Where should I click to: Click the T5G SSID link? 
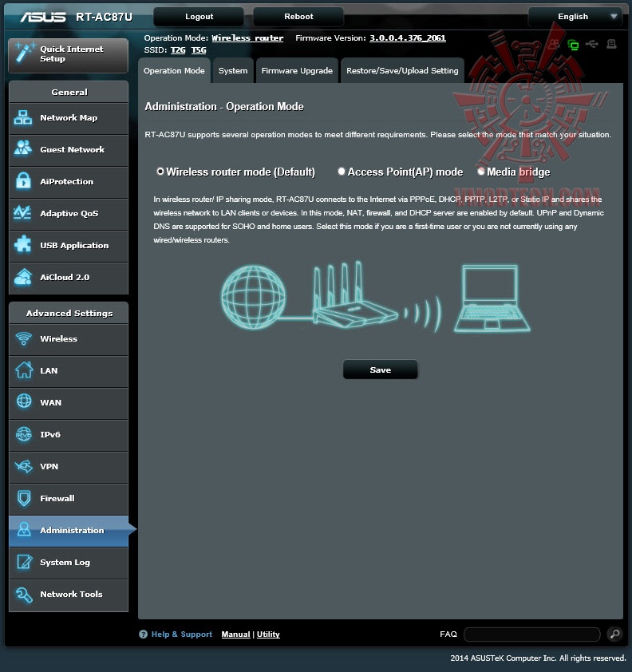pyautogui.click(x=199, y=50)
